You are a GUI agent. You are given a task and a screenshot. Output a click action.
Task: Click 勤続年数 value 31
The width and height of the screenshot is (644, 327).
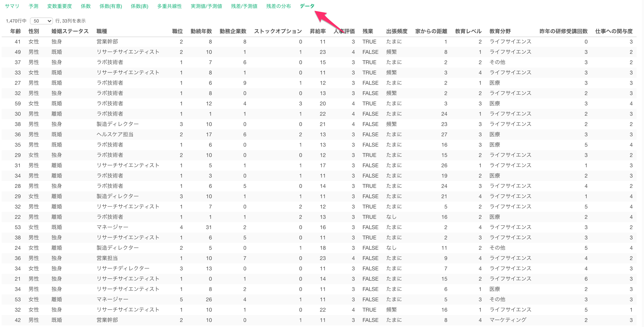[x=209, y=227]
